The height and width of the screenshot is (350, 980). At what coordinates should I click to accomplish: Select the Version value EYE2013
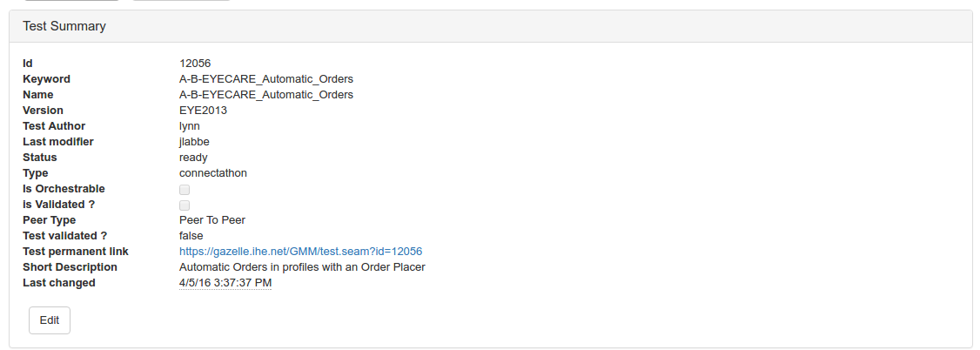click(203, 111)
